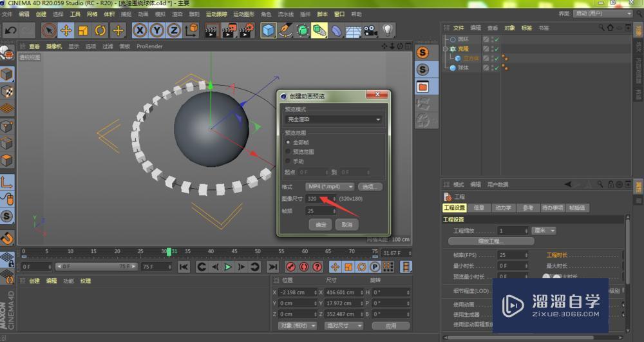Screen dimensions: 644x342
Task: Toggle 圆环 object visibility dots
Action: point(491,39)
